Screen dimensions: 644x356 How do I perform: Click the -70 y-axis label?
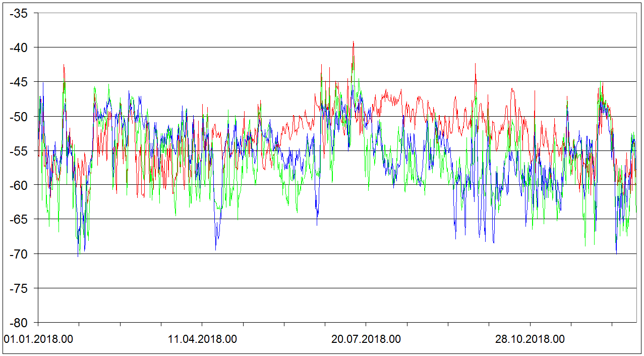pyautogui.click(x=20, y=253)
